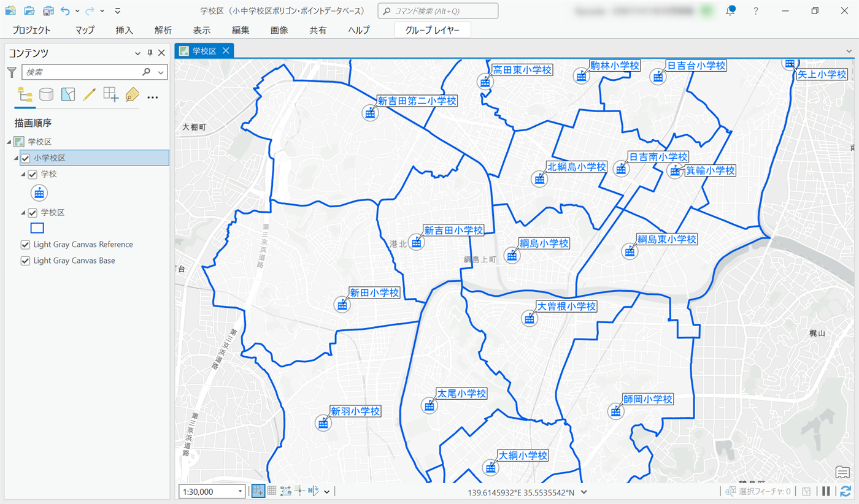The width and height of the screenshot is (859, 504).
Task: Click the 選択フィーチャ zoom to selection button
Action: pyautogui.click(x=730, y=491)
